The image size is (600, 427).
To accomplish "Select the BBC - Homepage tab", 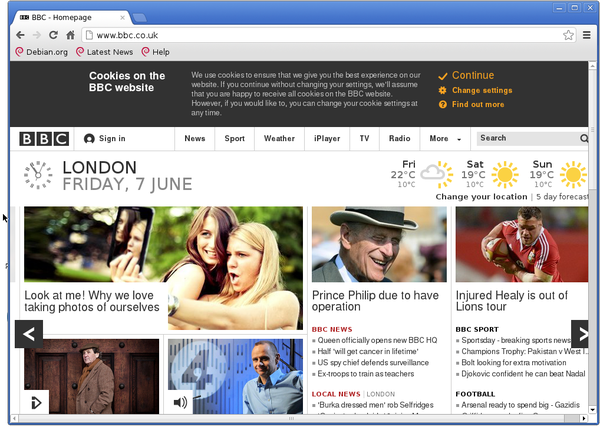I will pos(71,17).
